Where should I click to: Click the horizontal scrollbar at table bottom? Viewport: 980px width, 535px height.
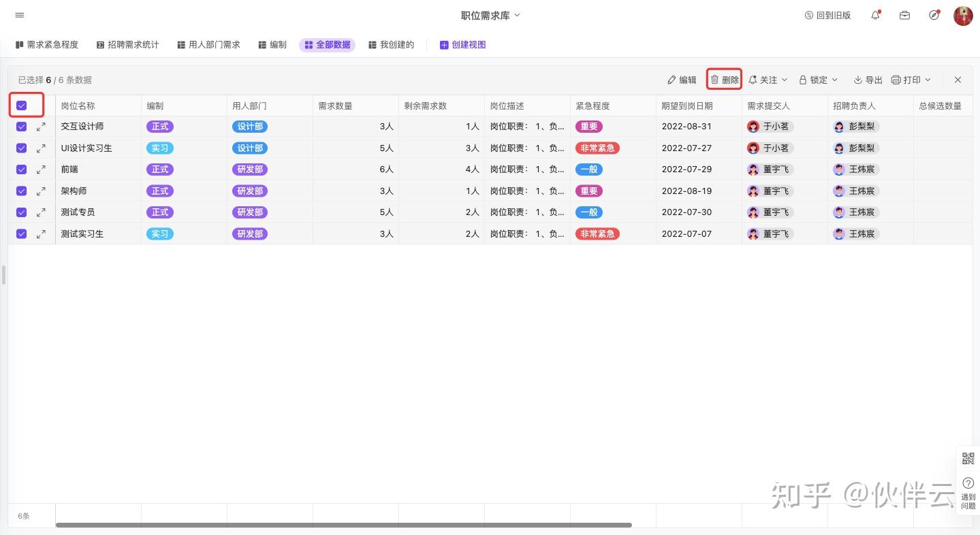point(344,525)
